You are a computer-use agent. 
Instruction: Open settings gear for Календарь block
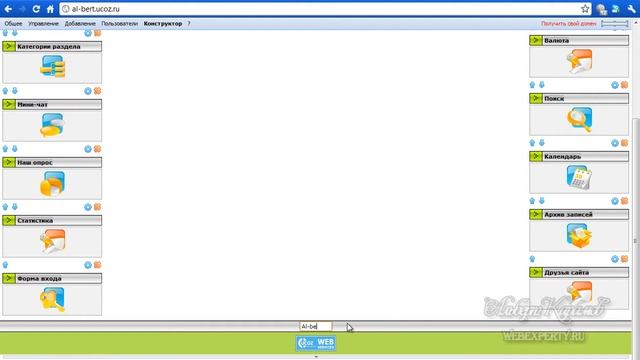[615, 143]
